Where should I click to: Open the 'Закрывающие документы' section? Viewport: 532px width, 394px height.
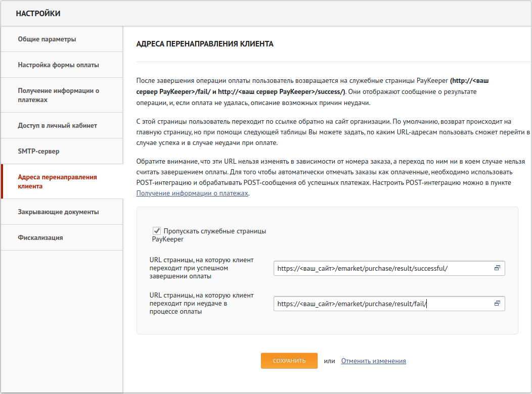pos(58,212)
